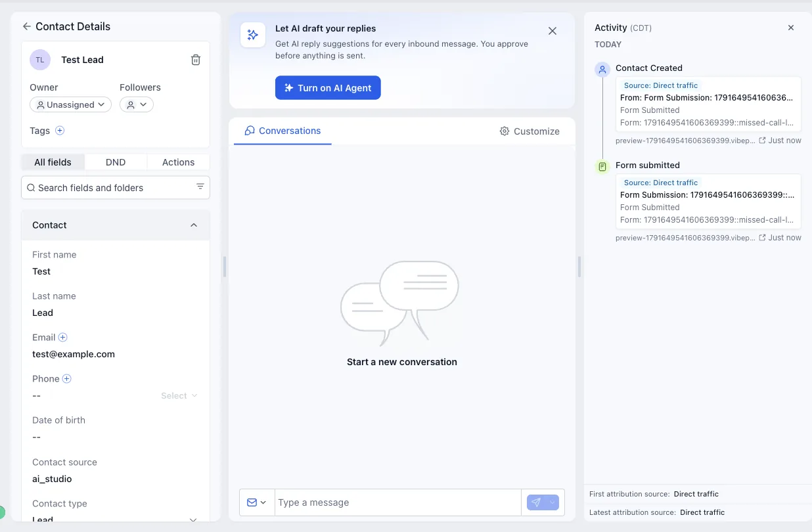Image resolution: width=812 pixels, height=532 pixels.
Task: Open the field filter icon in search box
Action: [x=200, y=187]
